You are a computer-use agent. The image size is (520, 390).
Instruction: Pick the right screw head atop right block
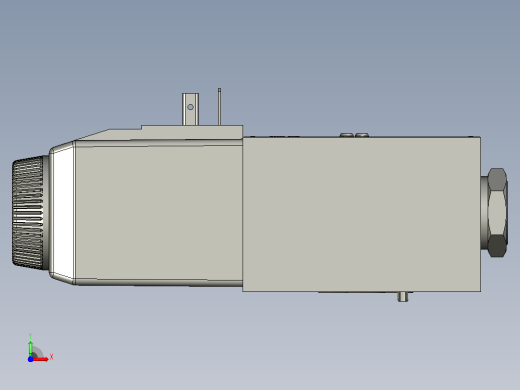[x=362, y=135]
